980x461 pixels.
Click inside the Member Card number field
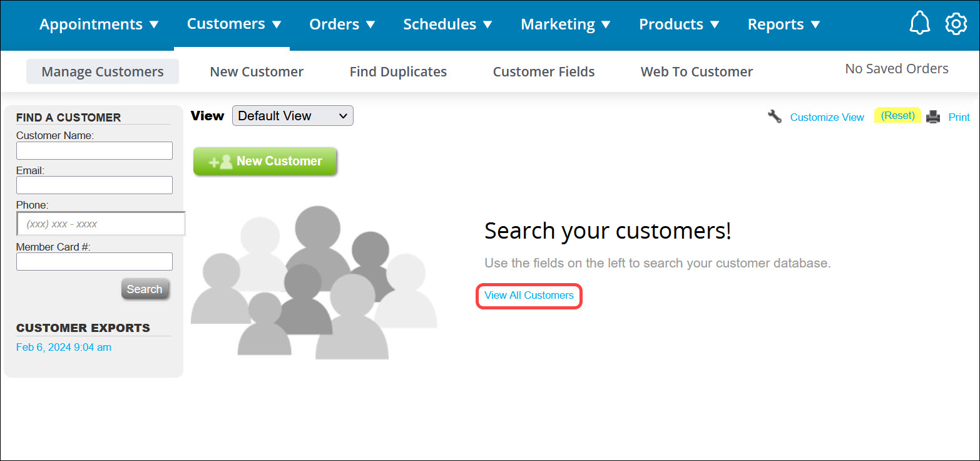coord(94,261)
